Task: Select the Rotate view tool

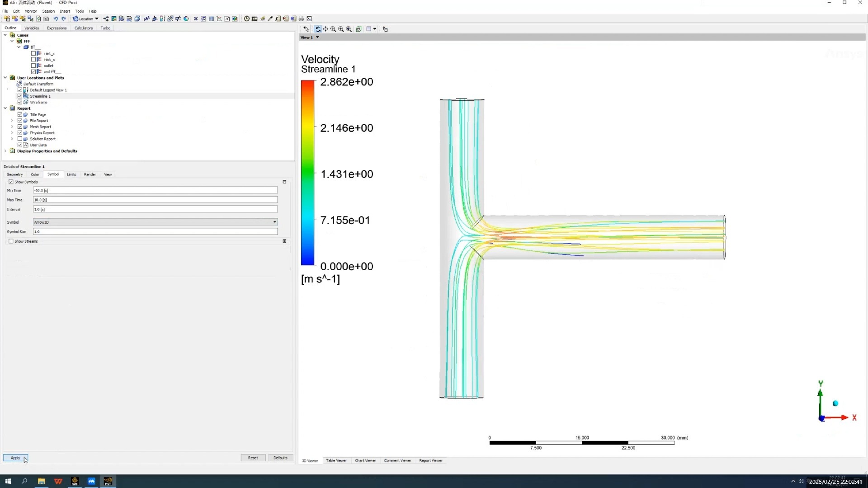Action: pos(318,29)
